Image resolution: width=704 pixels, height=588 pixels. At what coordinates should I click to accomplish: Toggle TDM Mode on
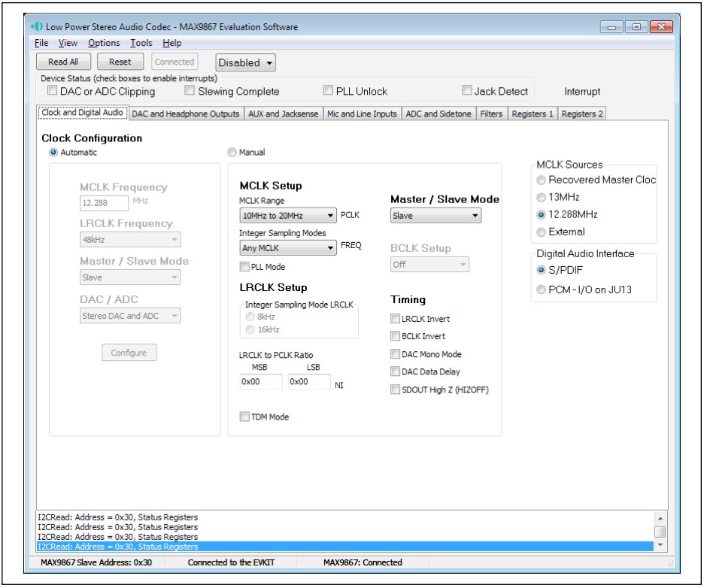click(244, 416)
